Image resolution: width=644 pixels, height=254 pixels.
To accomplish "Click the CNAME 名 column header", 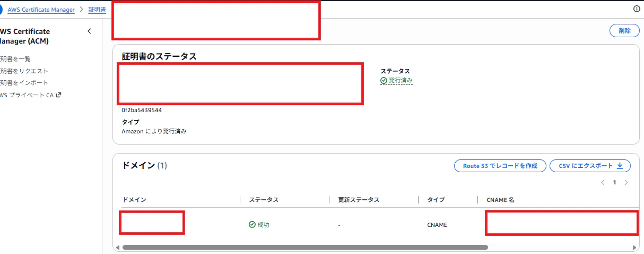I will [500, 200].
